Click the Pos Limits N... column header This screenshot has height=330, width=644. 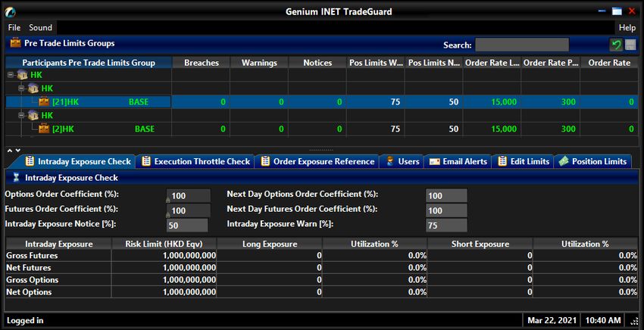pyautogui.click(x=434, y=63)
